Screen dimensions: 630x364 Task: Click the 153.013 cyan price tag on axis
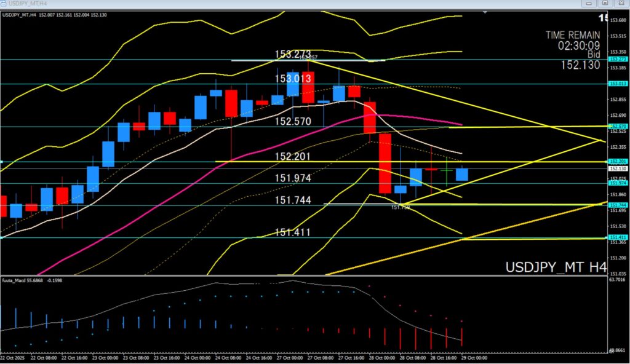[616, 84]
